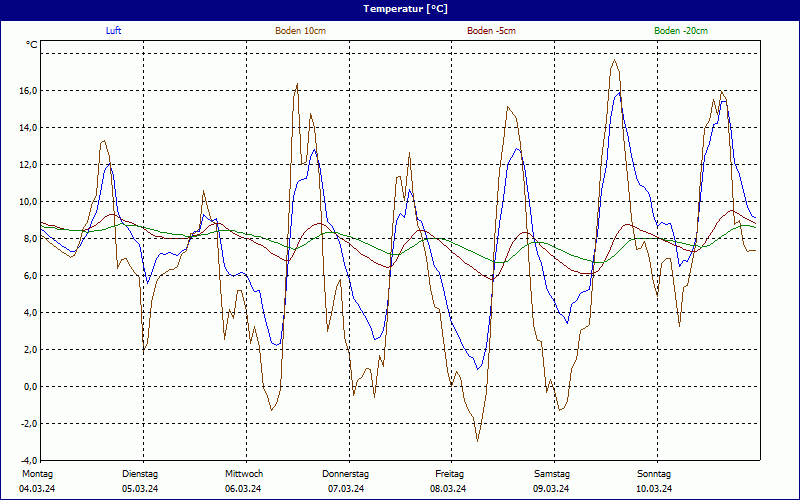Click the 6,0 y-axis value
Image resolution: width=800 pixels, height=500 pixels.
click(31, 276)
